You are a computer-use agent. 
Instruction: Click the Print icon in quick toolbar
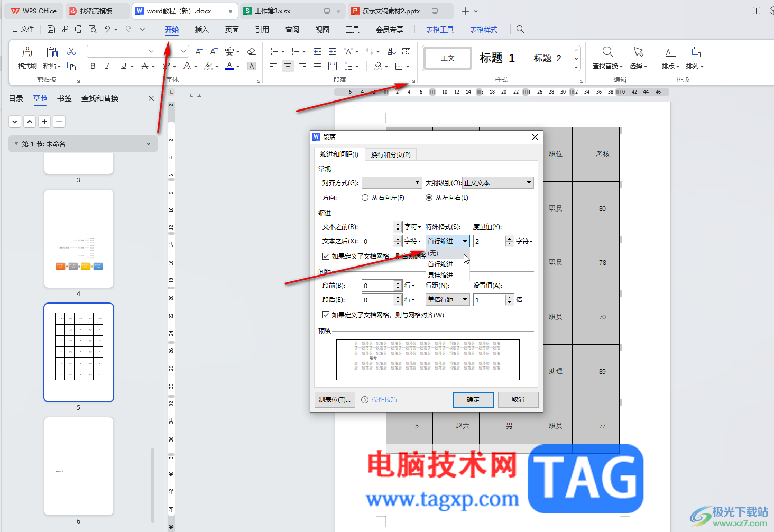click(x=79, y=29)
